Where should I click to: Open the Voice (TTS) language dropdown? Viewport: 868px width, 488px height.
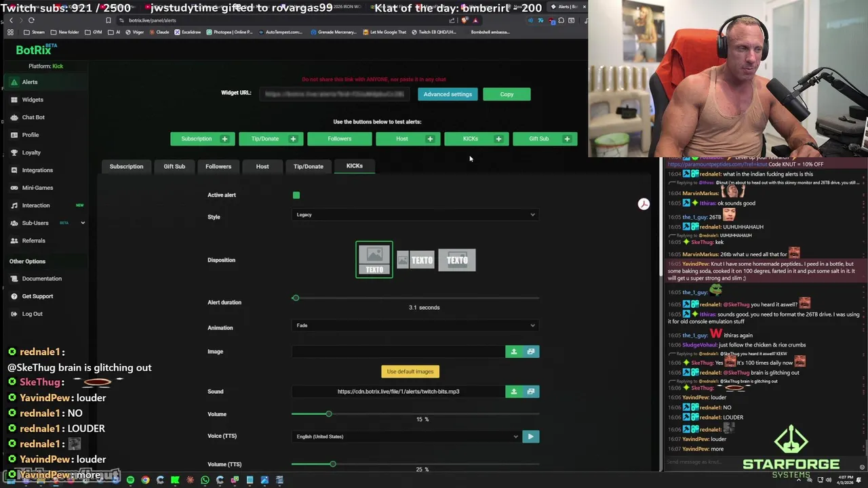pos(407,436)
